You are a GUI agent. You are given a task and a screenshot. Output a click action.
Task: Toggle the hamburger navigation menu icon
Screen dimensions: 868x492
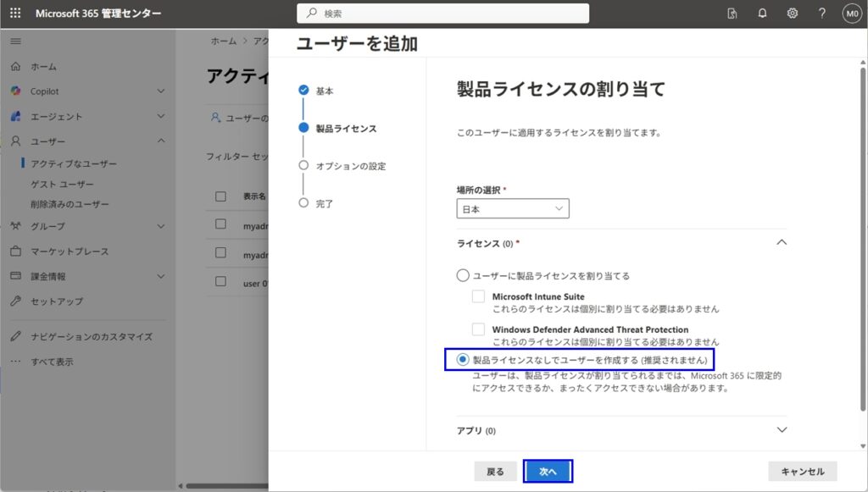click(15, 41)
